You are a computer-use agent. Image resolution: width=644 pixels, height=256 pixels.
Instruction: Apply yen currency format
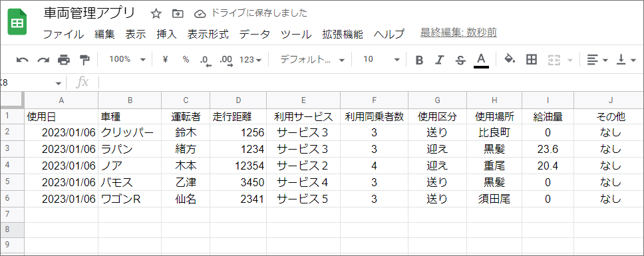166,59
